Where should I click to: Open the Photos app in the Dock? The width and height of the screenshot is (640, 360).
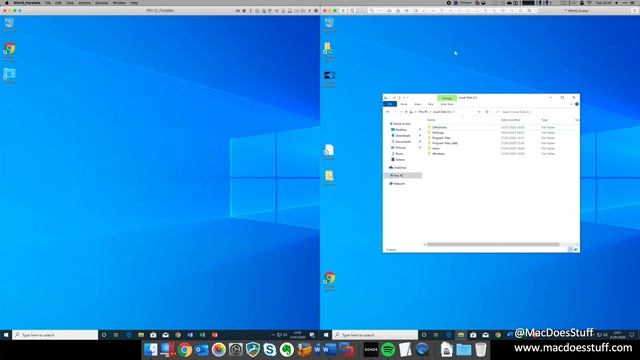click(219, 350)
